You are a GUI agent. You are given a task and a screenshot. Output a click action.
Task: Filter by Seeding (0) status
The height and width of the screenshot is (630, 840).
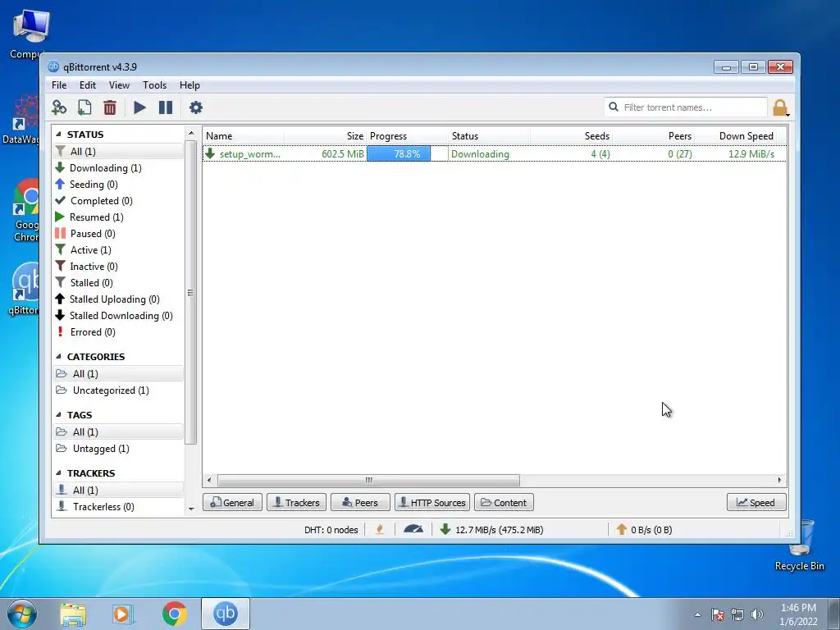94,185
